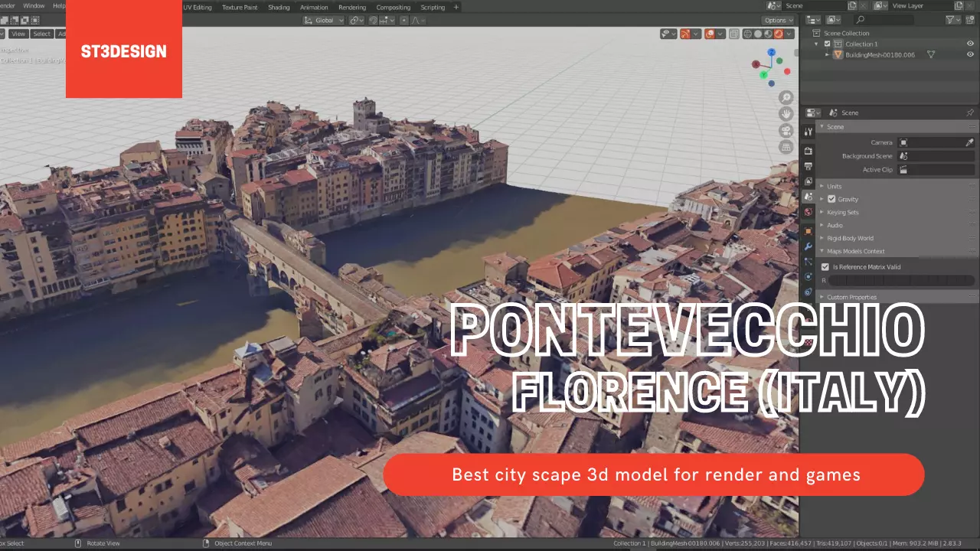Image resolution: width=980 pixels, height=551 pixels.
Task: Toggle snapping magnet in the header
Action: click(x=373, y=20)
